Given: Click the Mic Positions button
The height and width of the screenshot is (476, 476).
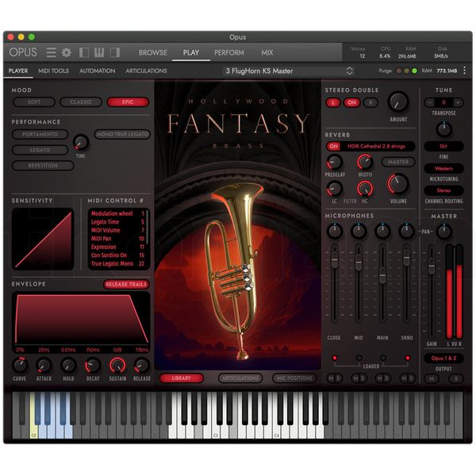Looking at the screenshot, I should 294,378.
